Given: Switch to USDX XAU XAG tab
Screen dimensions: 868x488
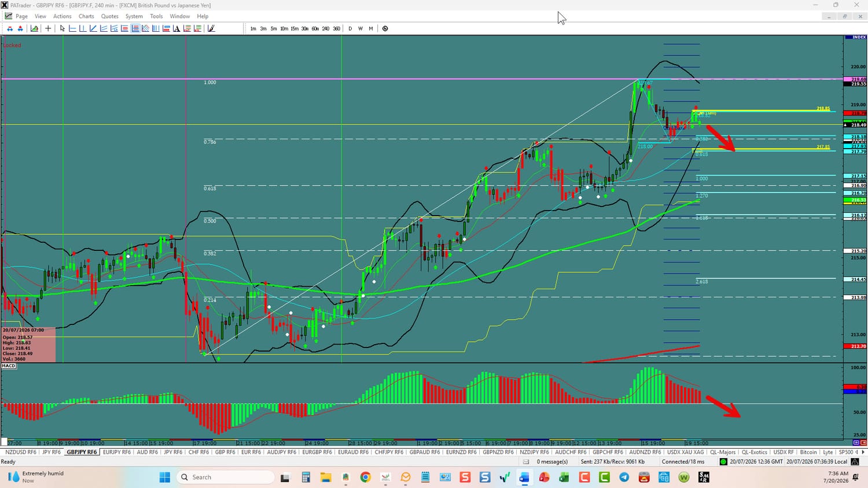Looking at the screenshot, I should click(x=686, y=452).
